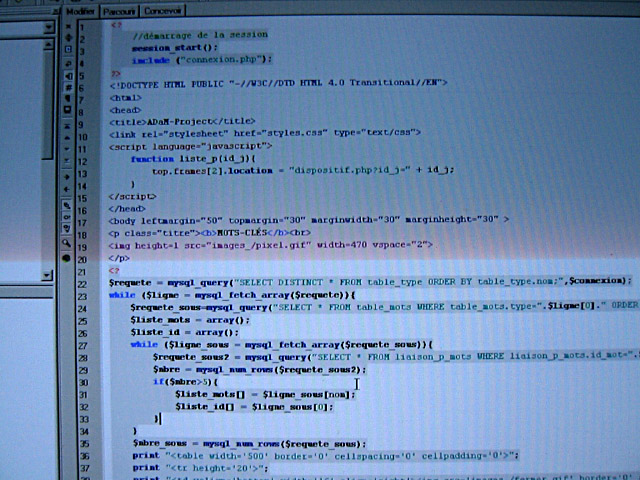Click the toolbar icon between lines 16 and 17
The width and height of the screenshot is (640, 480).
point(67,217)
